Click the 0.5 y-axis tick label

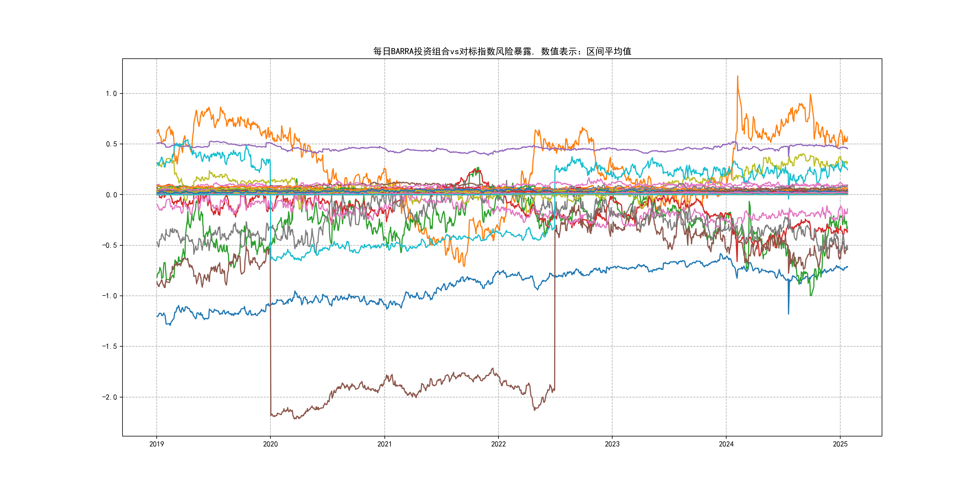click(x=111, y=144)
